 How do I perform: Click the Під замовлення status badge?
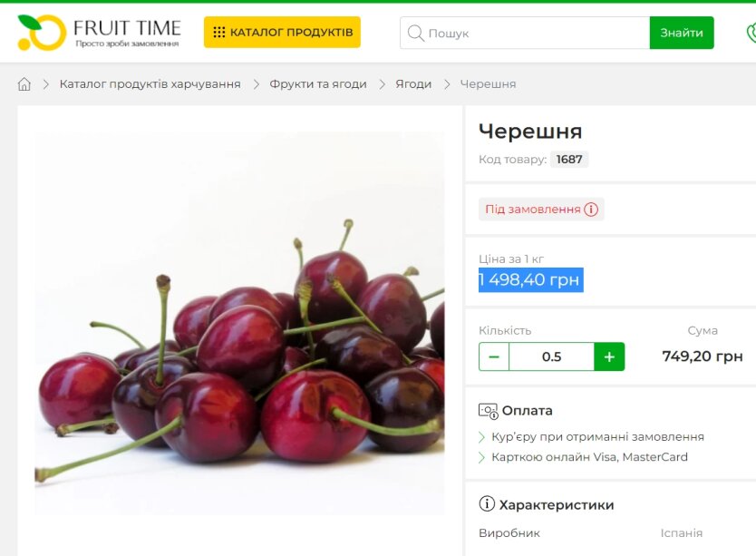pos(541,209)
